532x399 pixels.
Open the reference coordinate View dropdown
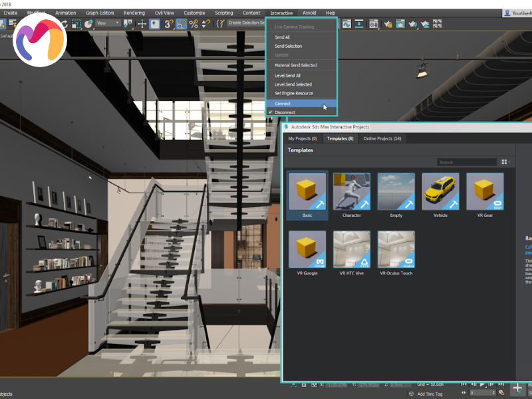(x=108, y=23)
